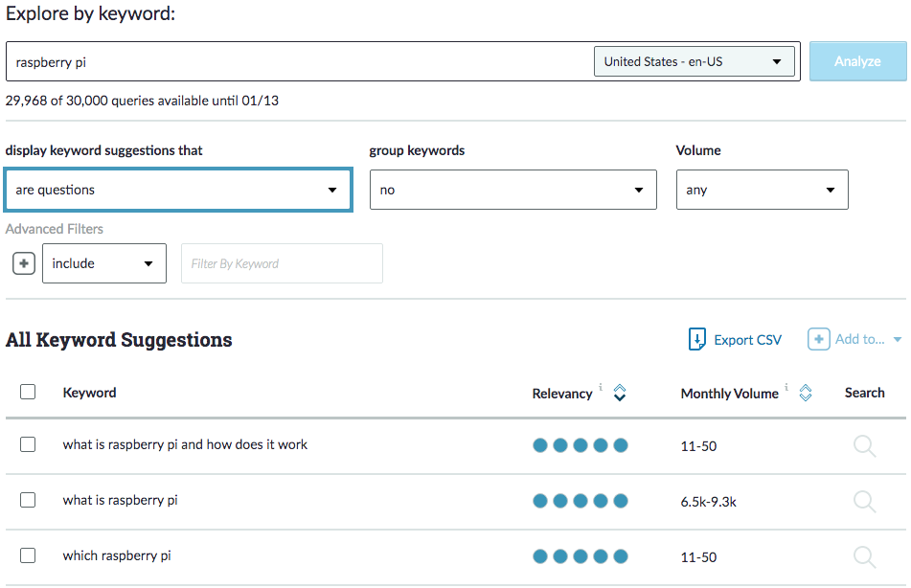Expand the Volume 'any' dropdown
The width and height of the screenshot is (911, 588).
pos(762,190)
